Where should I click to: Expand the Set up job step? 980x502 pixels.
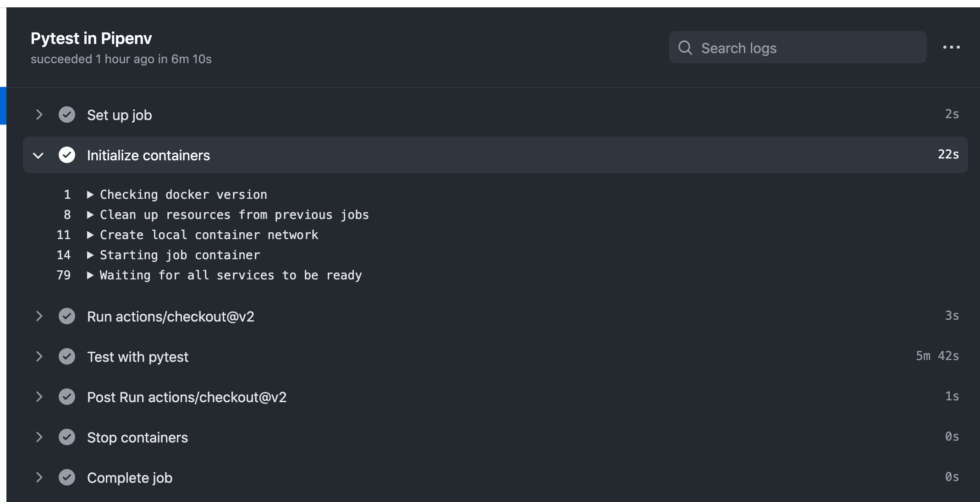pyautogui.click(x=39, y=115)
